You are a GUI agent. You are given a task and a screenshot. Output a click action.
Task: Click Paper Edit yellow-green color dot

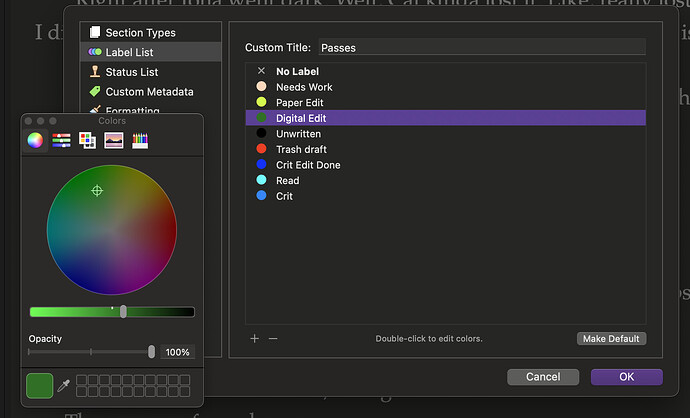coord(261,102)
